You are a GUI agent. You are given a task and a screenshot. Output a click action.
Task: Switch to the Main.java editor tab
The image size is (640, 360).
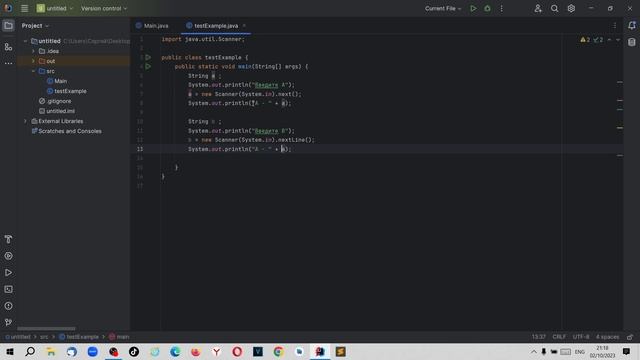[x=152, y=26]
